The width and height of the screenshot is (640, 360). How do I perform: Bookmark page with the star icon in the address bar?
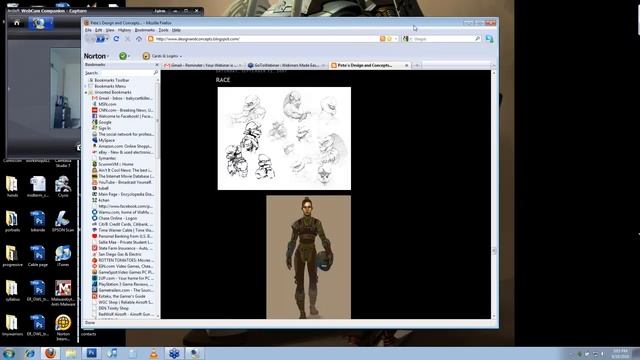pyautogui.click(x=389, y=39)
